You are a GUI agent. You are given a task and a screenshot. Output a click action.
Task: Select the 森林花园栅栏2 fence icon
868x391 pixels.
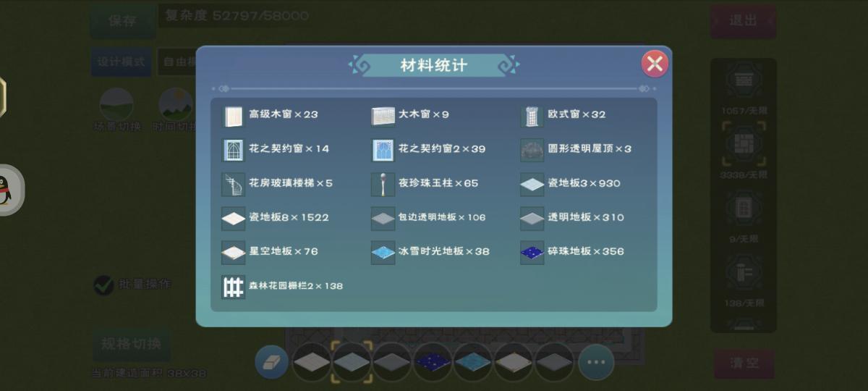233,287
